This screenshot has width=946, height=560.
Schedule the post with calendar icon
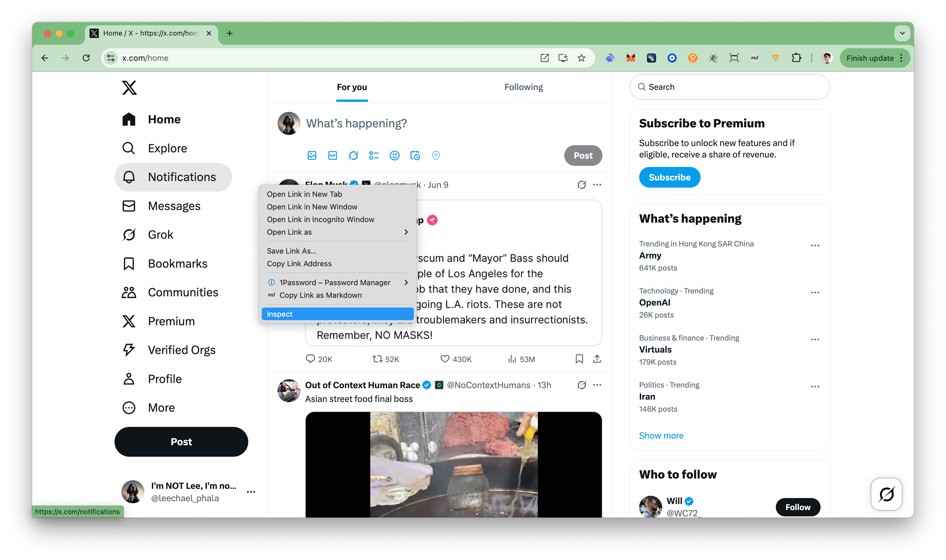(415, 155)
